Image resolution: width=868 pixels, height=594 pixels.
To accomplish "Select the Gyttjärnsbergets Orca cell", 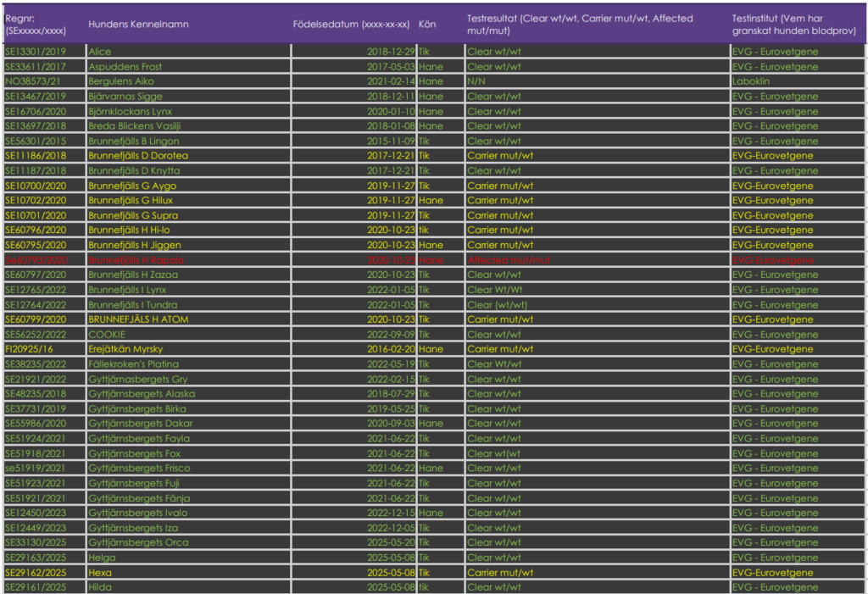I will coord(188,542).
